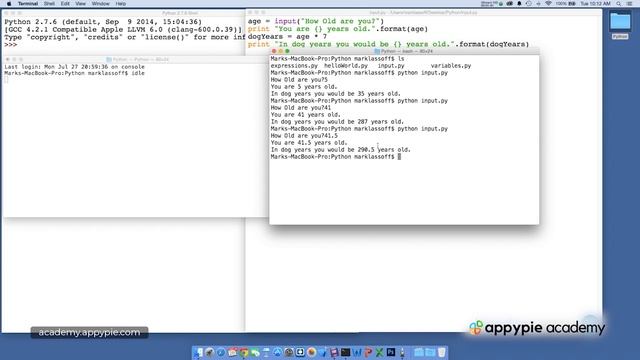Click the terminal prompt cursor line
This screenshot has width=640, height=360.
coord(336,157)
